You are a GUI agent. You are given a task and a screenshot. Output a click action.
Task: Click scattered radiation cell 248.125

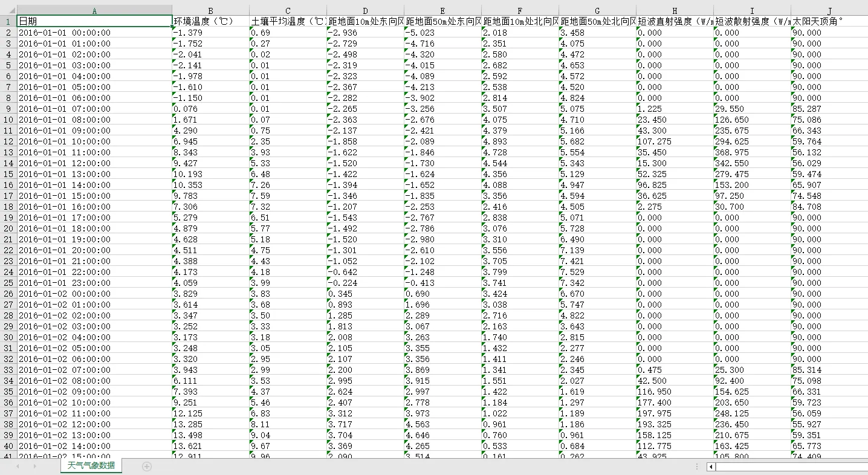(x=752, y=413)
